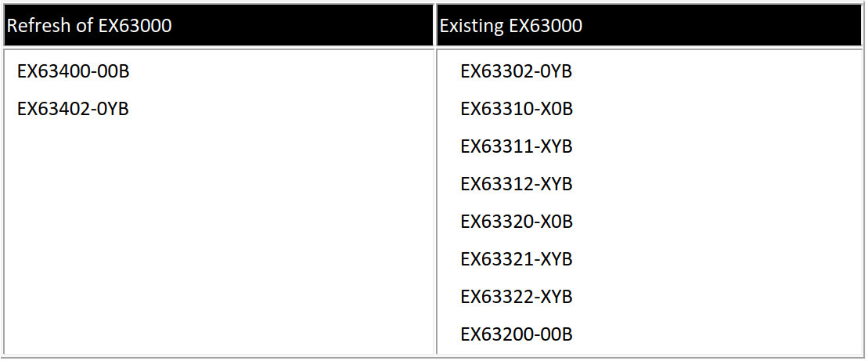Click the 'EX63000' text in right header
868x361 pixels.
pyautogui.click(x=546, y=26)
